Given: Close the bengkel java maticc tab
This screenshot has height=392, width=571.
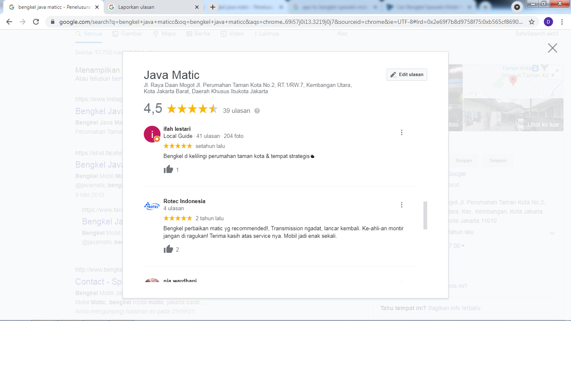Looking at the screenshot, I should 97,7.
